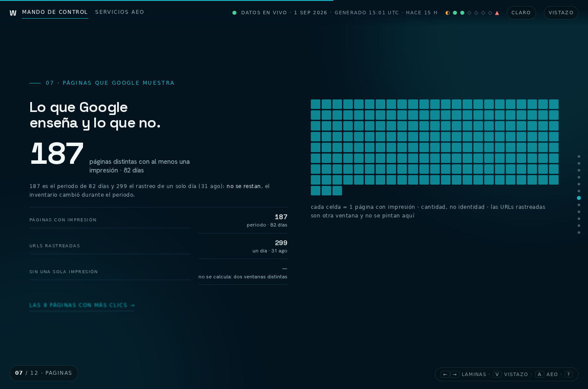Open help with the question mark key
Viewport: 588px width, 389px height.
(x=569, y=374)
